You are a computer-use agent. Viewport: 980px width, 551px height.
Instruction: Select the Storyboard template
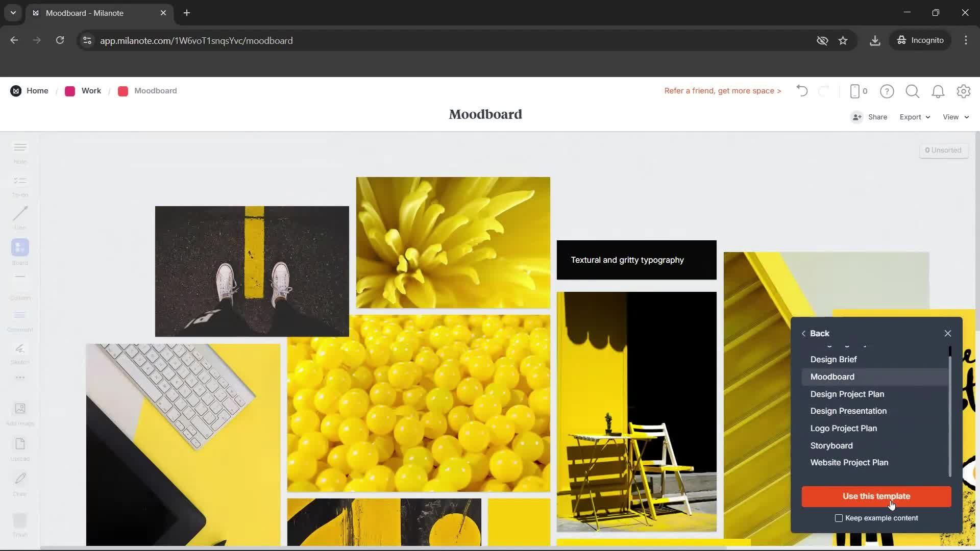pyautogui.click(x=831, y=445)
